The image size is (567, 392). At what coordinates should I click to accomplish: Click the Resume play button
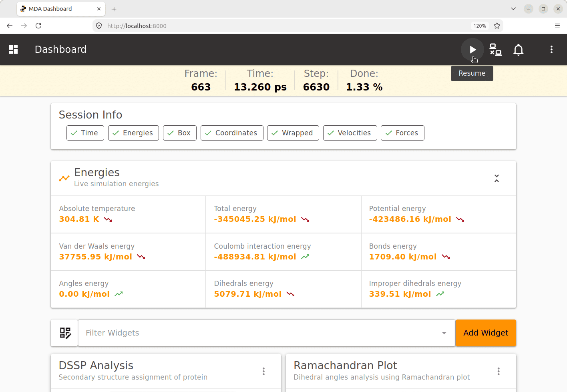[472, 49]
